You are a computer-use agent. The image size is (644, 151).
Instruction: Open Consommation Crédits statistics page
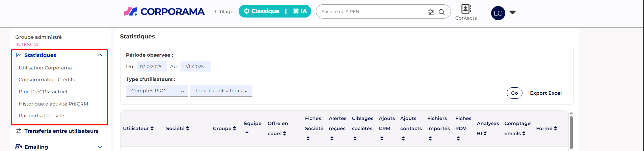coord(47,80)
